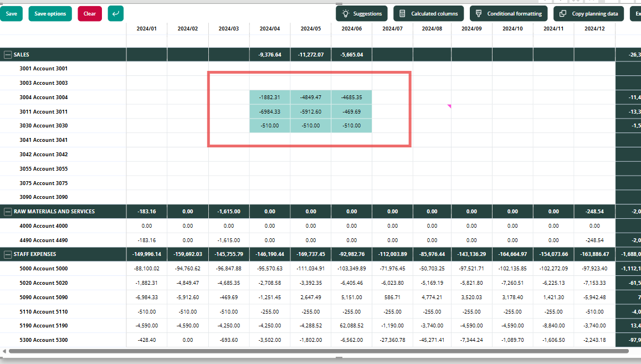
Task: Click the empty 2024/01 cell for Account 3001
Action: (x=147, y=68)
